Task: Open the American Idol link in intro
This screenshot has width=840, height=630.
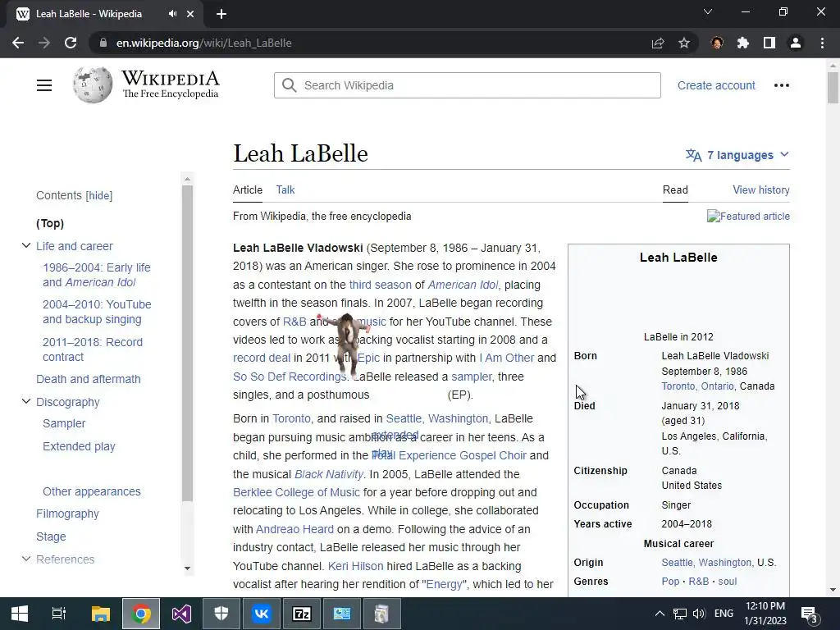Action: point(463,285)
